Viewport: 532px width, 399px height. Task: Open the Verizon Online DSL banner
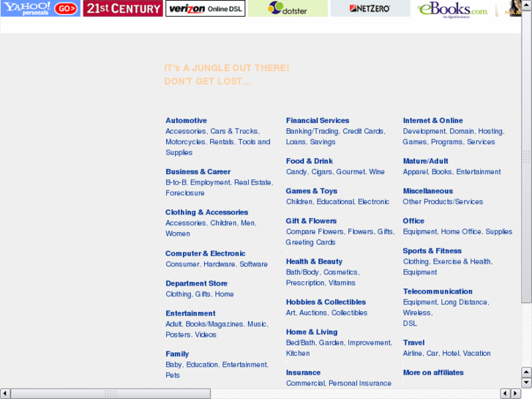206,8
